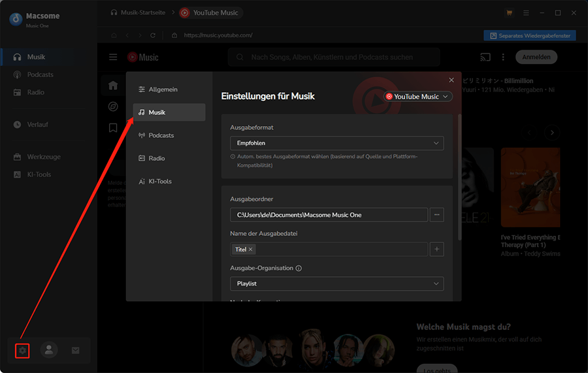Switch source via YouTube Music dropdown
The height and width of the screenshot is (373, 588).
[x=417, y=97]
